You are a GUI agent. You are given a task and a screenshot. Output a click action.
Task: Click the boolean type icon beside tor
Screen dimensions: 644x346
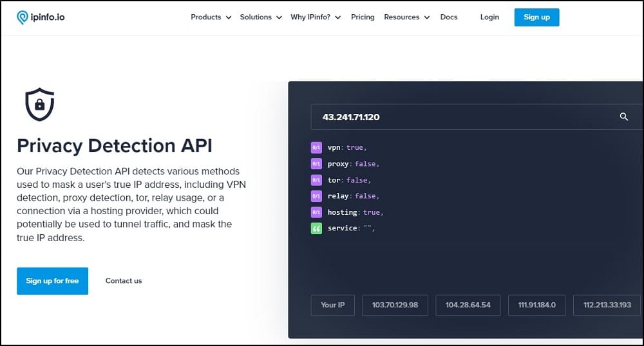(316, 180)
